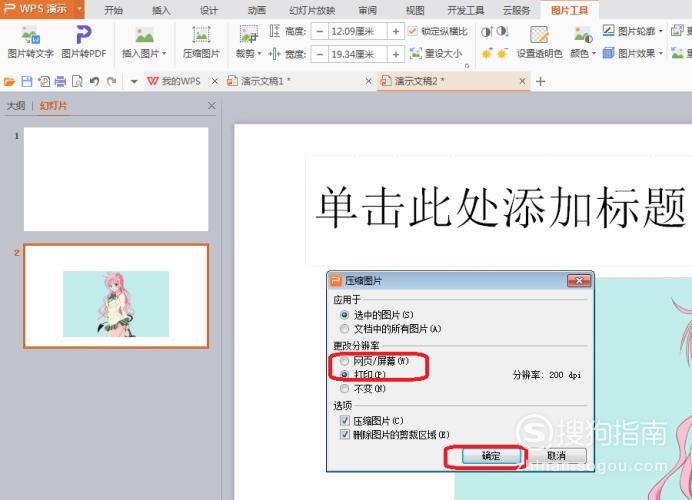
Task: Open the 设计 ribbon tab
Action: pyautogui.click(x=209, y=10)
